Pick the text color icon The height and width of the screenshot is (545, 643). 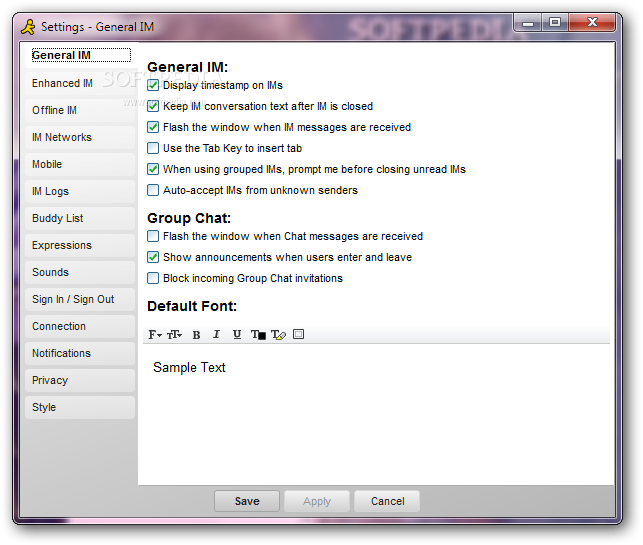pos(258,335)
